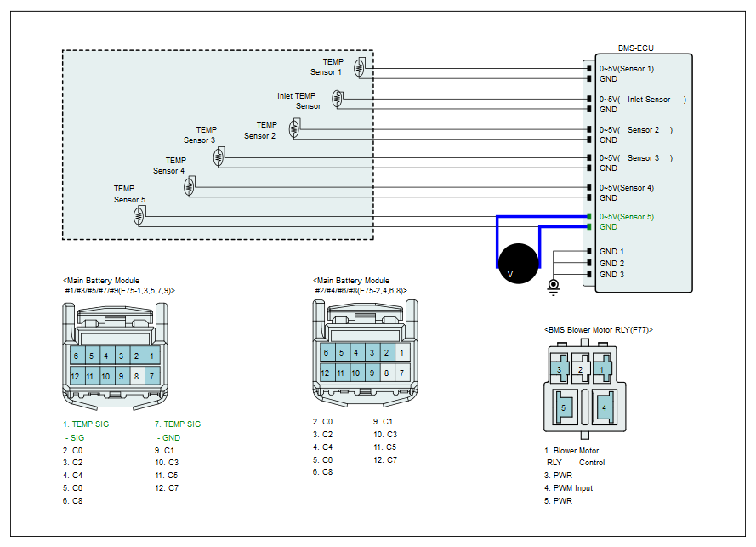Click white pin 7 of even-module connector

click(402, 373)
